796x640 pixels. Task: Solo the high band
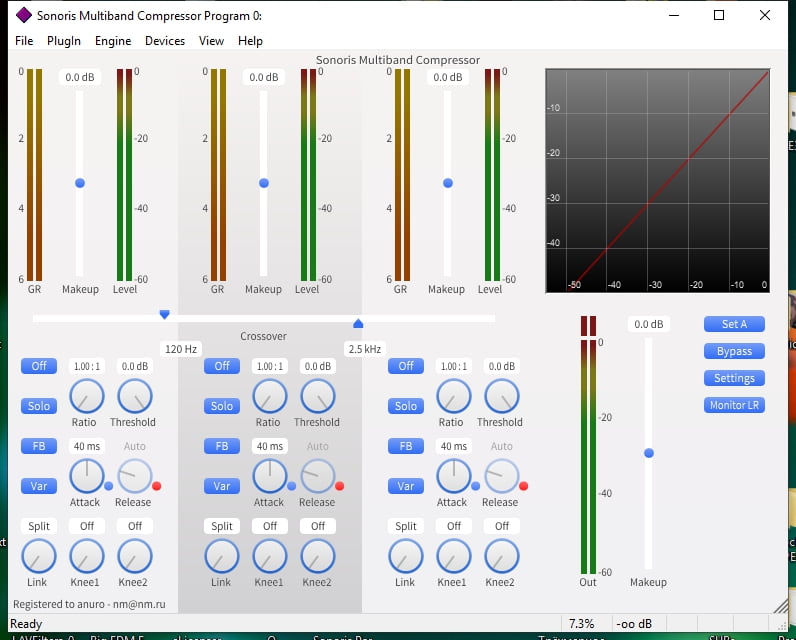406,406
